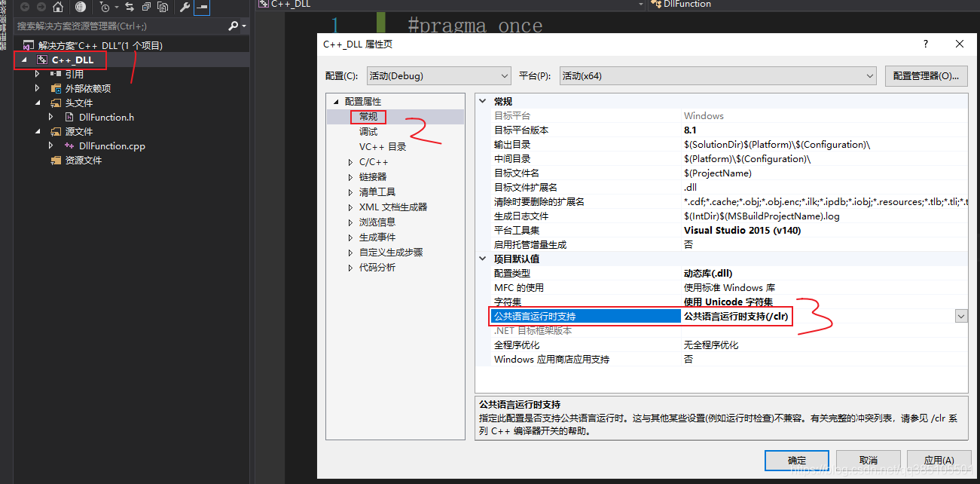The image size is (980, 484).
Task: Click the 目标平台版本 row value 8.1
Action: 690,130
